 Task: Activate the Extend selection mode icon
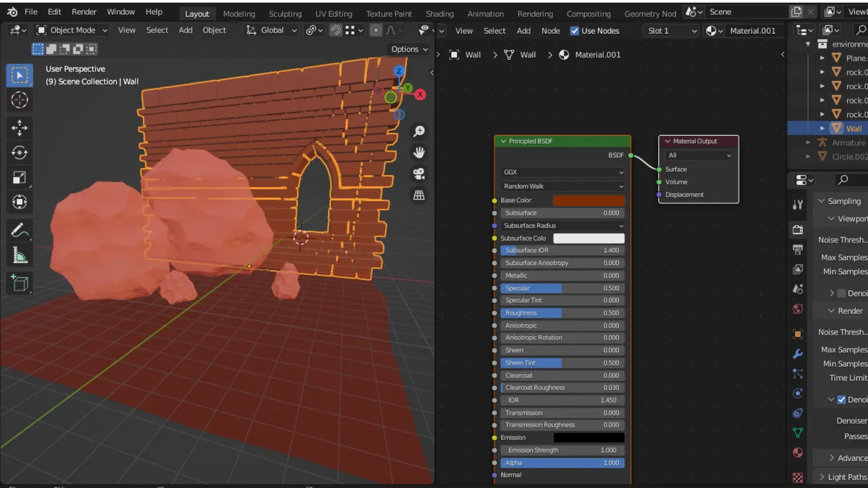[x=51, y=49]
